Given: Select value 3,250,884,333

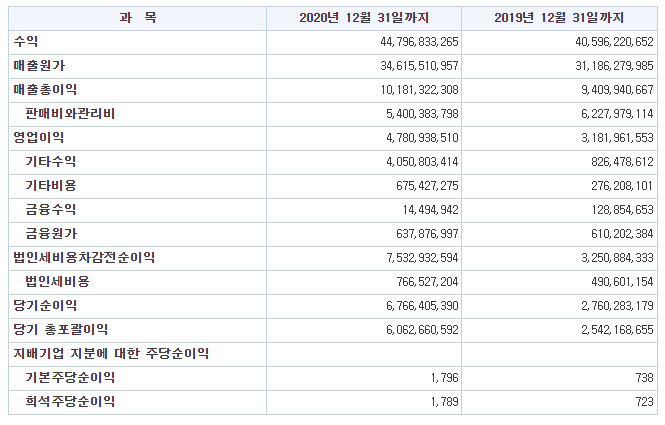Looking at the screenshot, I should click(617, 258).
